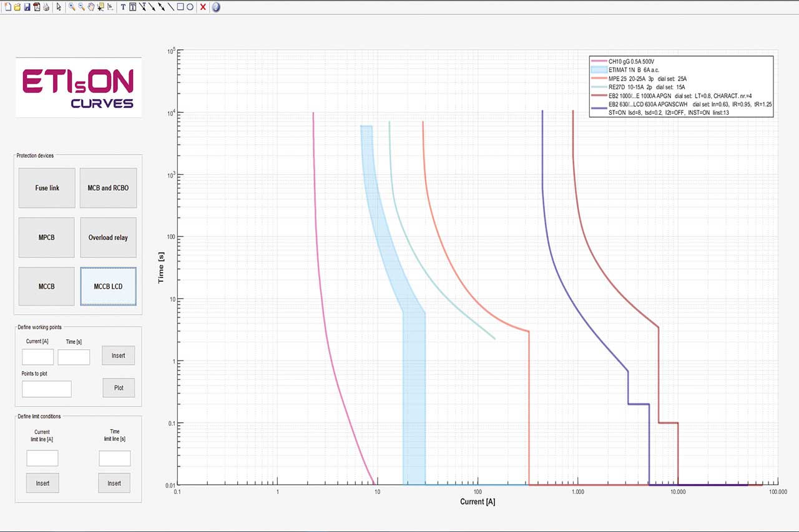Click the red X delete icon
Screen dimensions: 799x532
coord(203,7)
